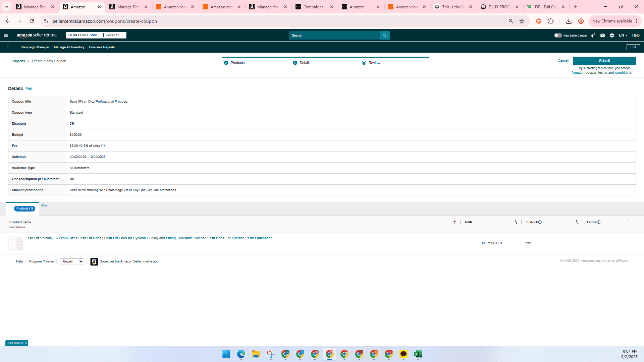The height and width of the screenshot is (362, 644).
Task: Click the bookmark icon in the favorites bar
Action: (x=8, y=47)
